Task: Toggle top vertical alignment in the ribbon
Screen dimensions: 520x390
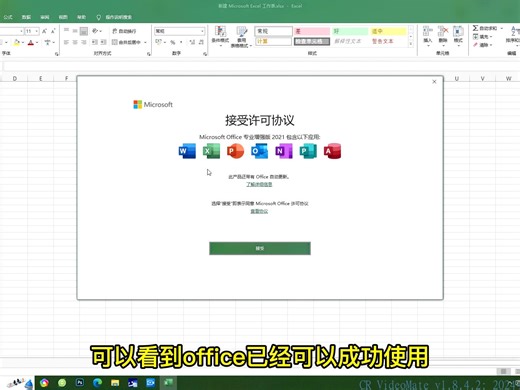Action: click(x=66, y=31)
